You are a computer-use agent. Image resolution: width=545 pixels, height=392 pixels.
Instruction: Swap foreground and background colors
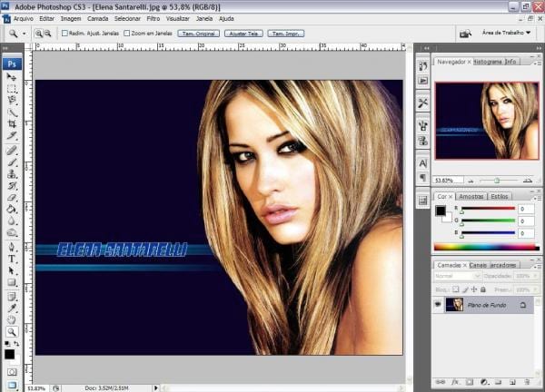16,343
